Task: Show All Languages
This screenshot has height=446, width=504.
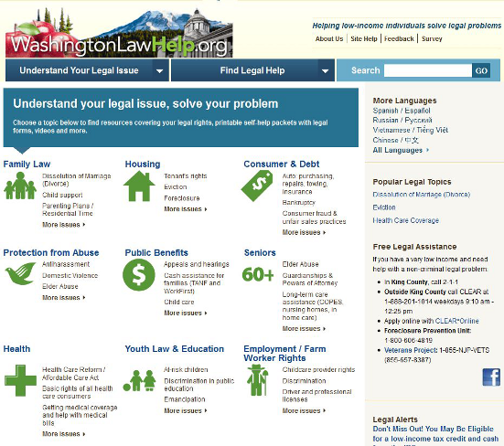Action: point(401,150)
